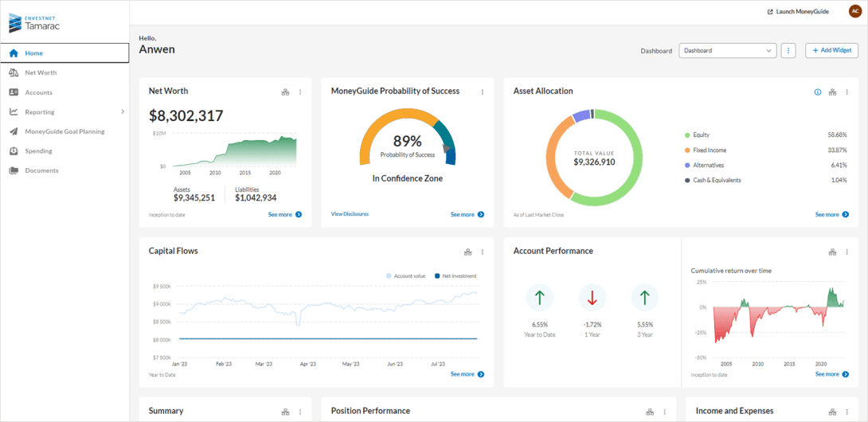Click Asset Allocation info icon

tap(817, 92)
